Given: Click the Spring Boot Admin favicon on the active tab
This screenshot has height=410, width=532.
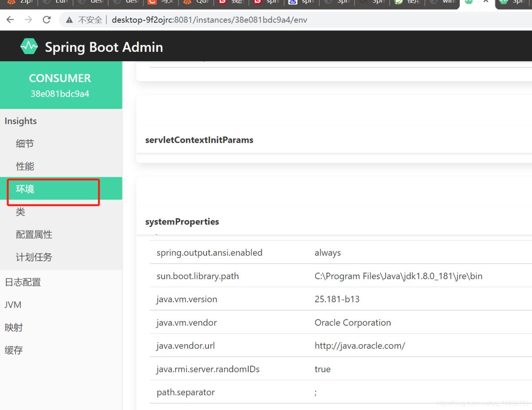Looking at the screenshot, I should pyautogui.click(x=468, y=3).
